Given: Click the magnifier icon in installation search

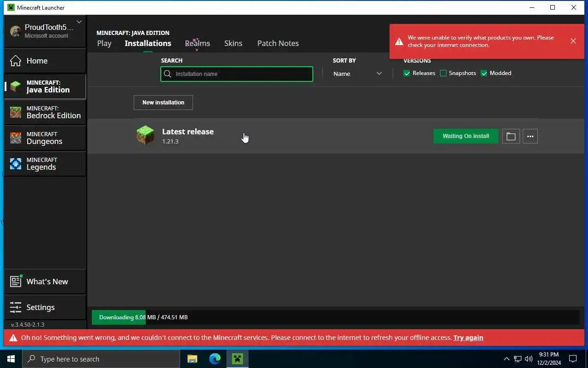Looking at the screenshot, I should pos(168,74).
